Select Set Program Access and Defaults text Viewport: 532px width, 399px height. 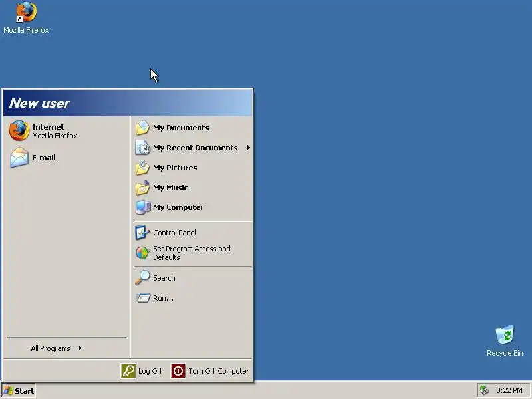(192, 253)
